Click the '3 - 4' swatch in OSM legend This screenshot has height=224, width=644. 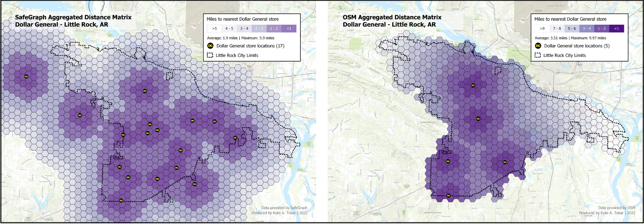tap(587, 29)
